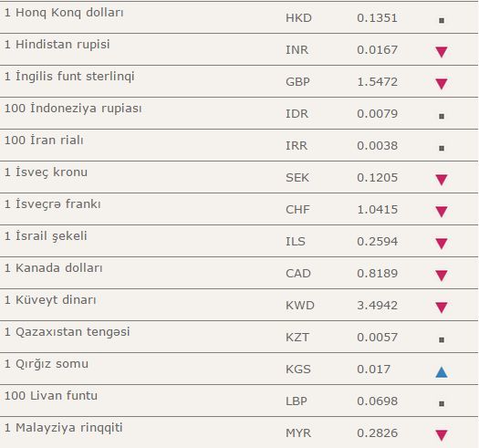Viewport: 479px width, 448px height.
Task: Select the İngilis funt sterlinqi row name
Action: coord(69,77)
